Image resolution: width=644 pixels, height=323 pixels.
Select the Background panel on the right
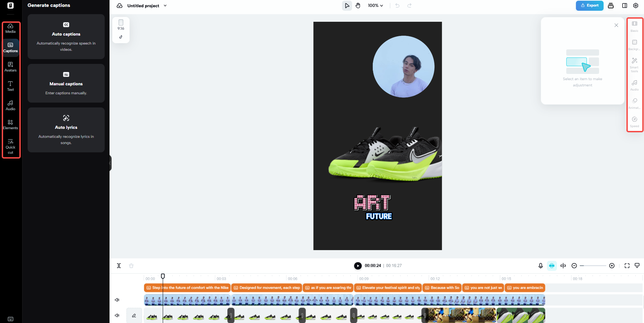tap(634, 44)
